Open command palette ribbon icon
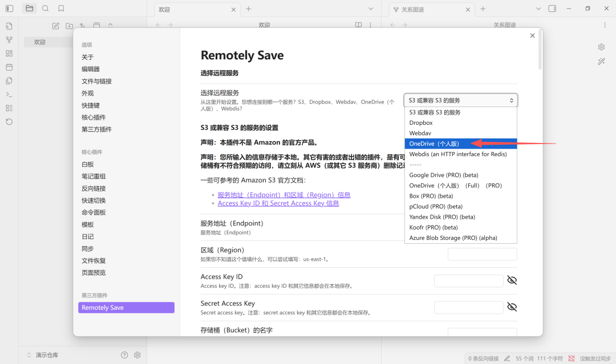The height and width of the screenshot is (364, 616). (x=9, y=95)
